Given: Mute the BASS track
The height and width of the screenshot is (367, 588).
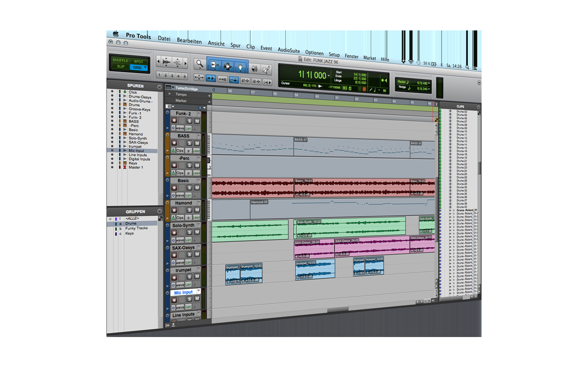Looking at the screenshot, I should 197,143.
